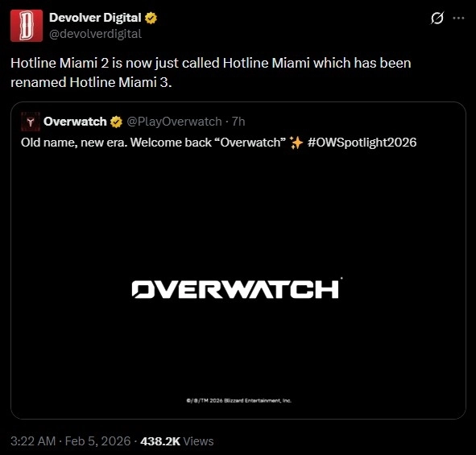Screen dimensions: 476x455
Task: Open the 3:22 AM · Feb 5, 2026 timestamp
Action: 70,441
